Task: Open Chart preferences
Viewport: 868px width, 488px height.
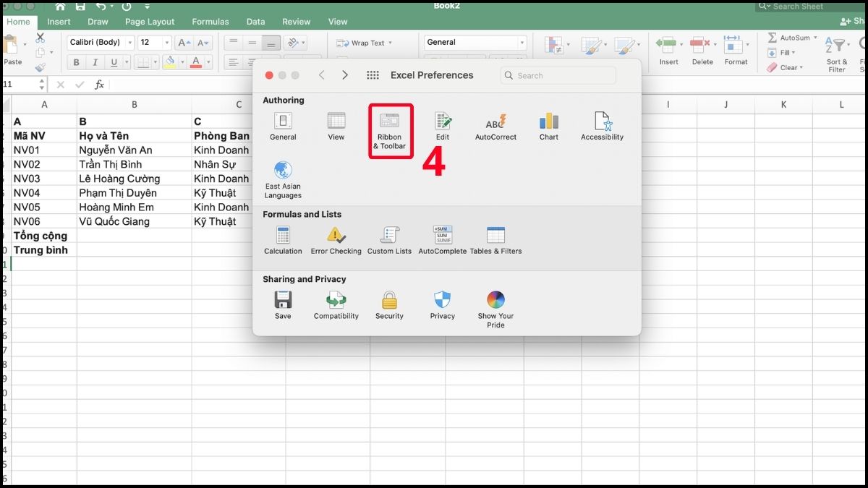Action: [549, 126]
